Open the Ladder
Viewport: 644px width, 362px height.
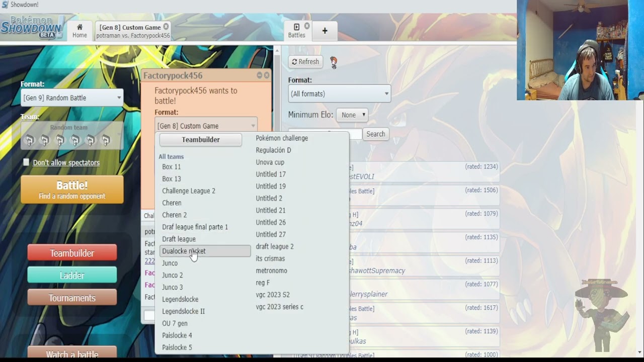click(x=72, y=276)
